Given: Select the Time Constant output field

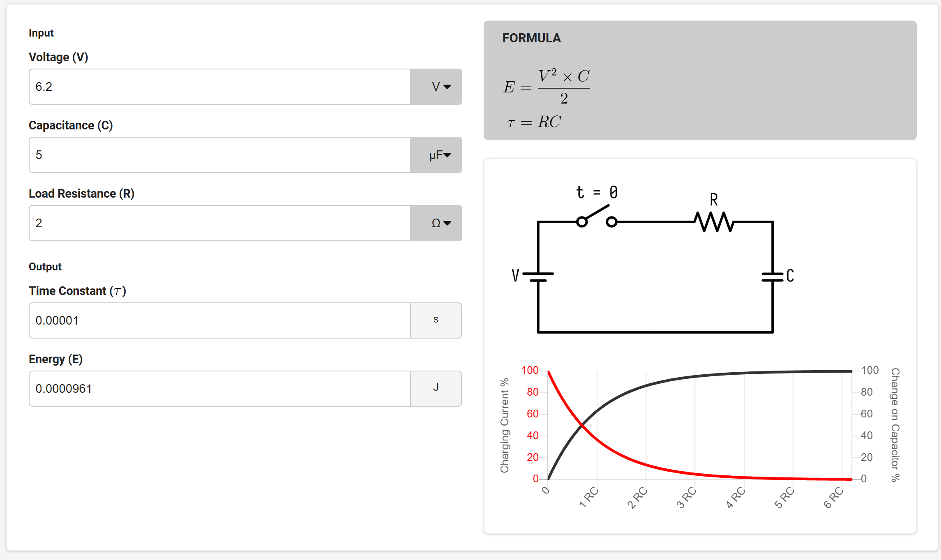Looking at the screenshot, I should point(219,320).
